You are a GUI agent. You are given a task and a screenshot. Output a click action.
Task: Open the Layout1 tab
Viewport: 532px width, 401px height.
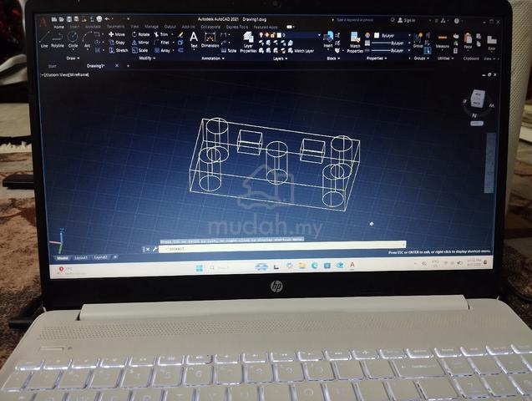click(x=81, y=258)
